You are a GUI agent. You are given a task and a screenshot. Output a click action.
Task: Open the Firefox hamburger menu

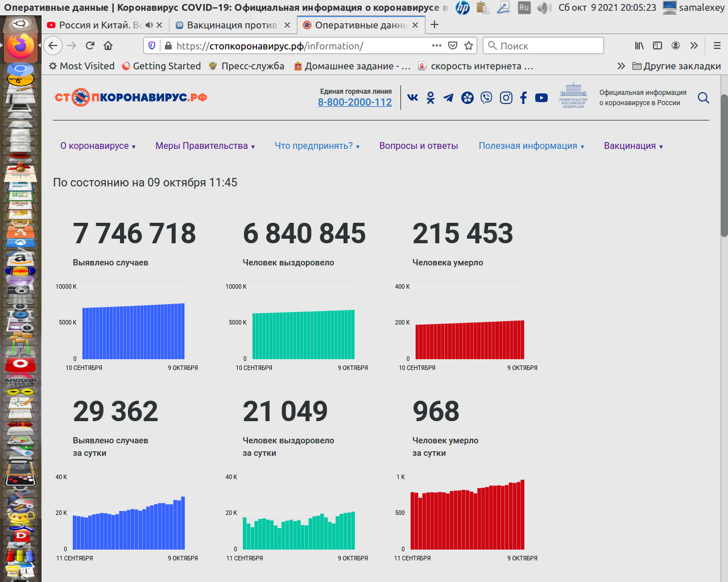click(717, 45)
